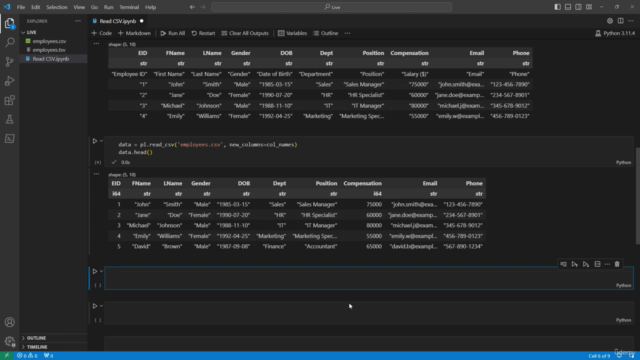
Task: Open more actions in cell toolbar
Action: point(607,264)
